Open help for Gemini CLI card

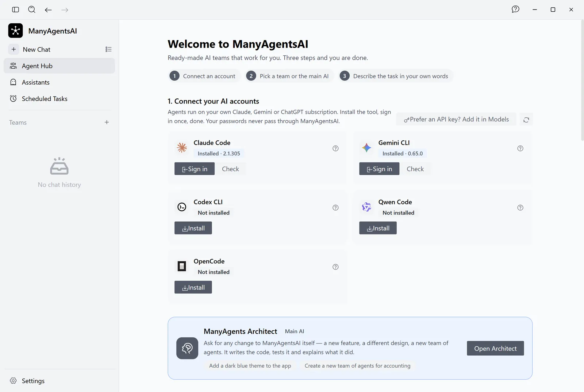coord(520,148)
